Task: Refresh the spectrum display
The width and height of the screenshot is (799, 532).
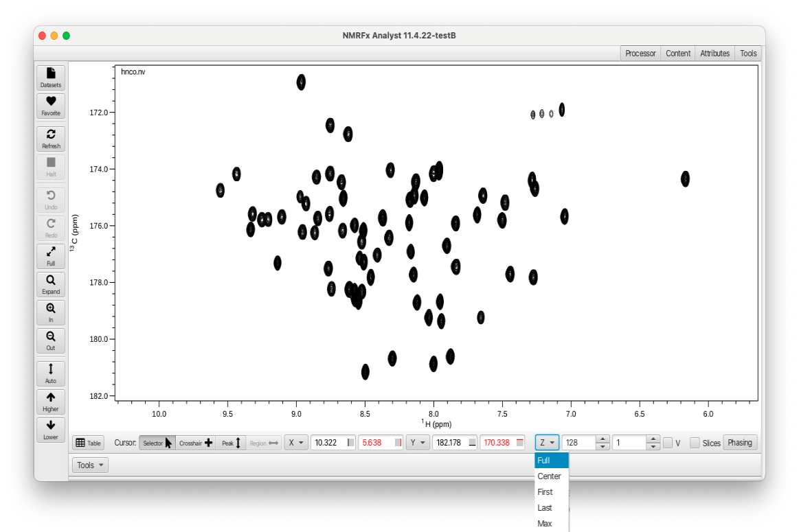Action: tap(51, 138)
